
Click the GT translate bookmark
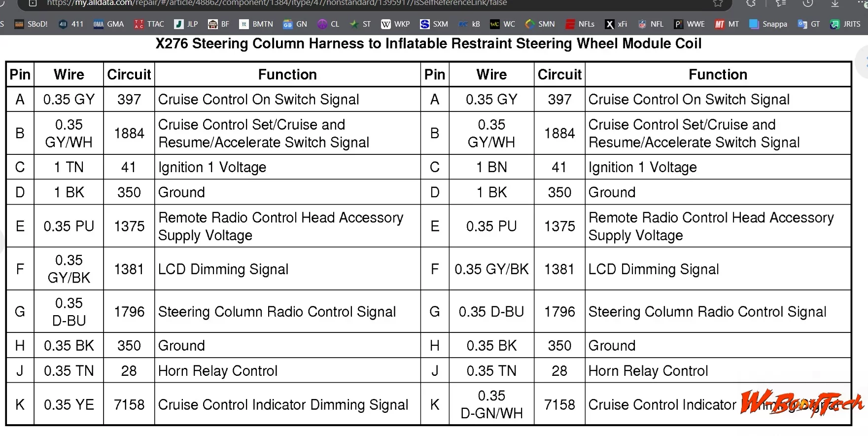click(x=809, y=24)
